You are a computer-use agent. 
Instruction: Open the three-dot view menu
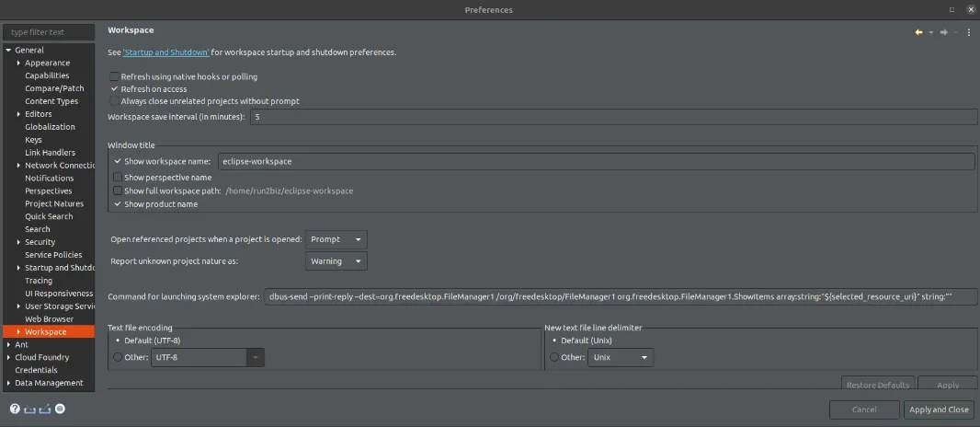(x=969, y=32)
